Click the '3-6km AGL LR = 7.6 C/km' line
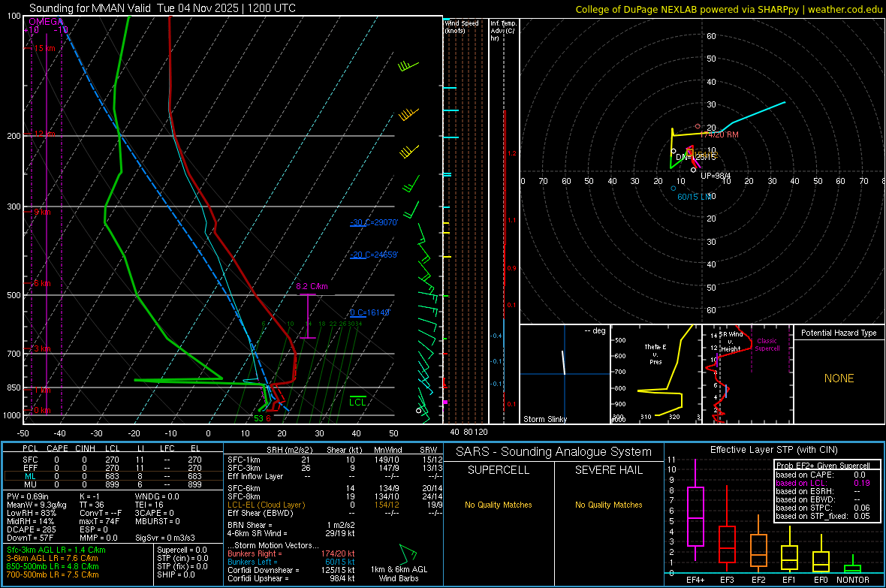 53,558
